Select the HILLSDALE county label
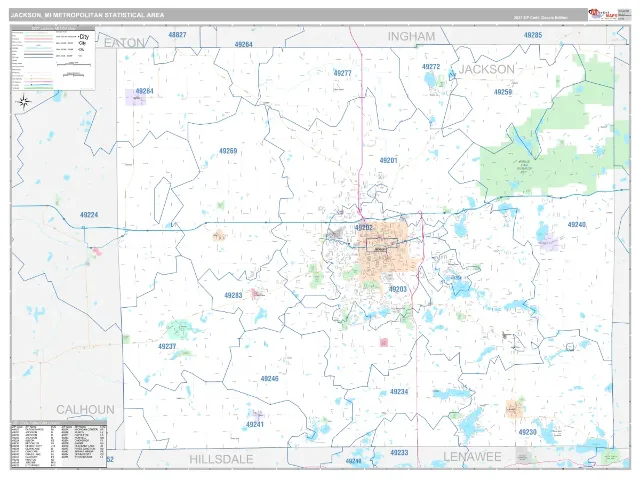This screenshot has height=480, width=640. pos(221,459)
